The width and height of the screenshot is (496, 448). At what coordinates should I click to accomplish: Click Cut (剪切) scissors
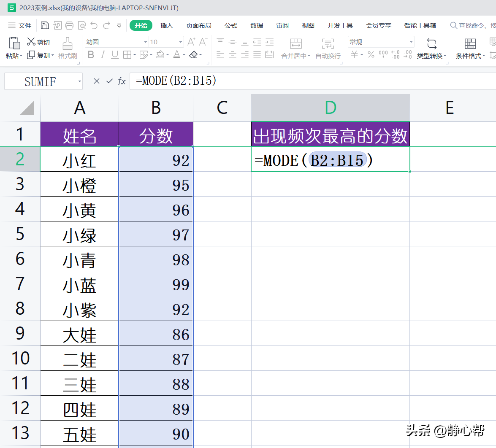pyautogui.click(x=31, y=42)
